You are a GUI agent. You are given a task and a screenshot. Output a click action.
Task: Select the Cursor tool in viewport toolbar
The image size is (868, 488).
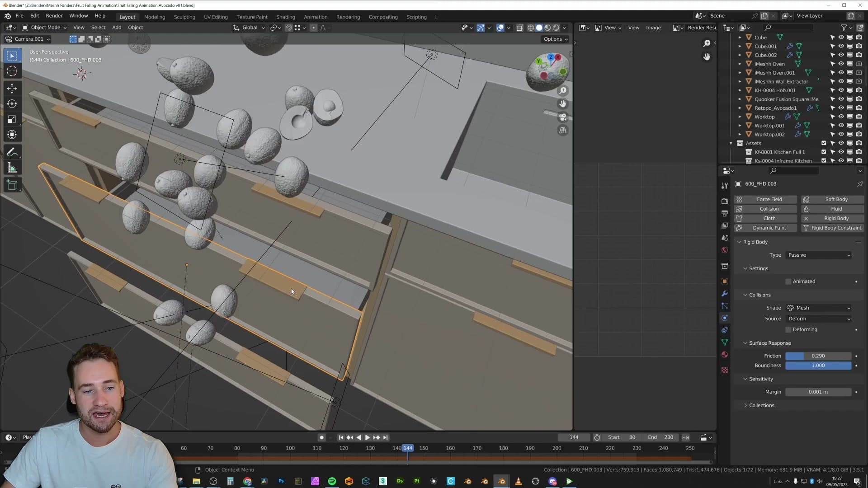pyautogui.click(x=12, y=71)
